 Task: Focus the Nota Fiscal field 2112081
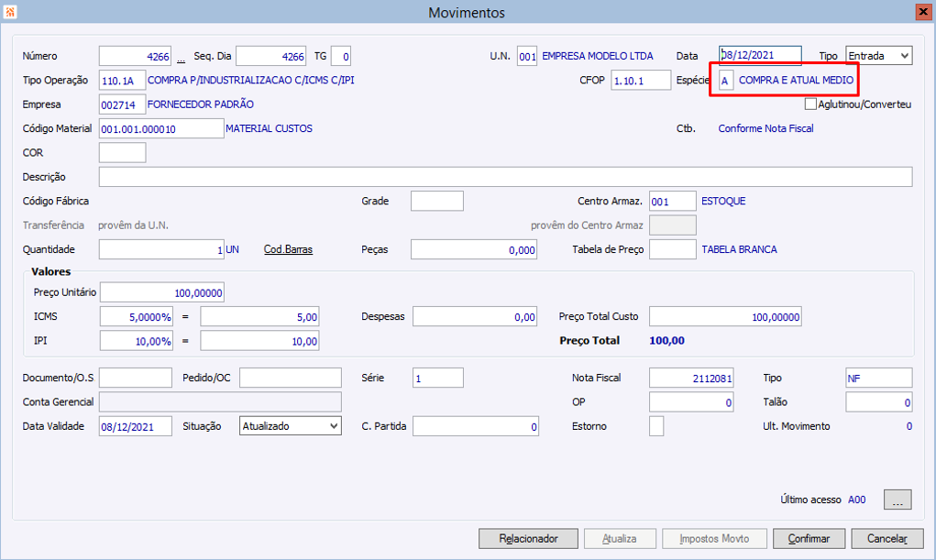point(691,378)
